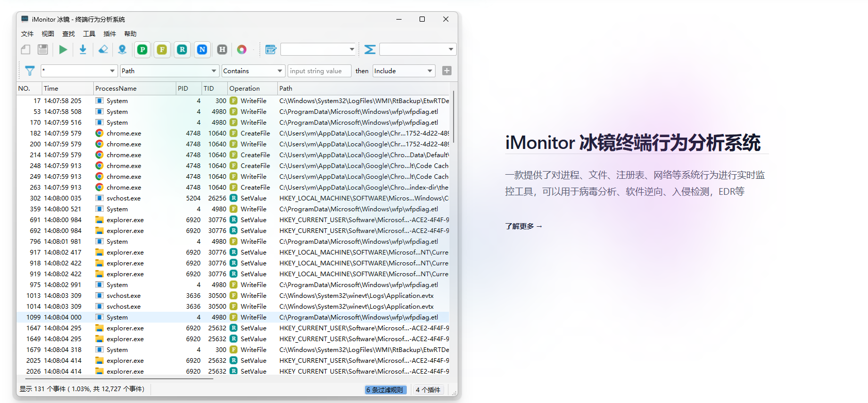This screenshot has height=403, width=868.
Task: Open the 工具 menu
Action: [x=89, y=34]
